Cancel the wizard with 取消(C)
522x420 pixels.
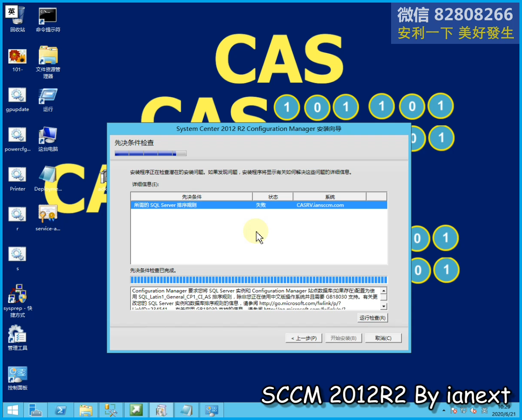click(x=383, y=338)
